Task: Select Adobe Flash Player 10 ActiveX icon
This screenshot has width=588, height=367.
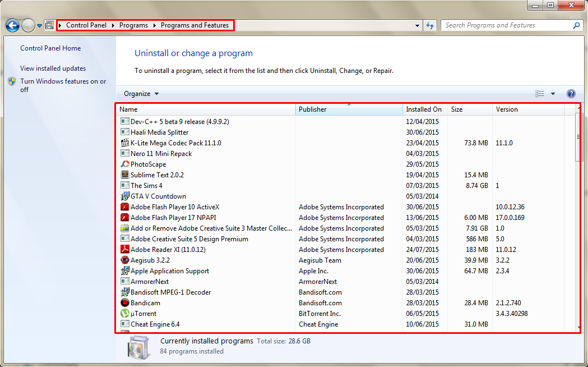Action: (125, 207)
